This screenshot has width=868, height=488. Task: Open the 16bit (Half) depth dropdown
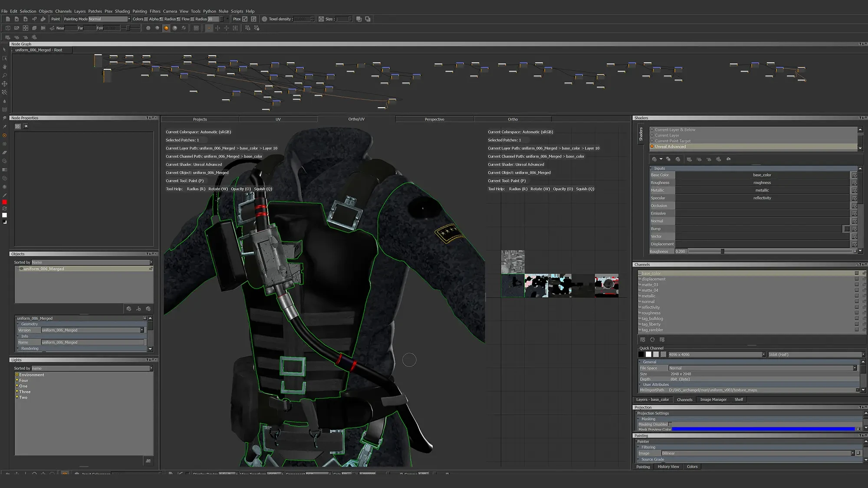(x=816, y=354)
